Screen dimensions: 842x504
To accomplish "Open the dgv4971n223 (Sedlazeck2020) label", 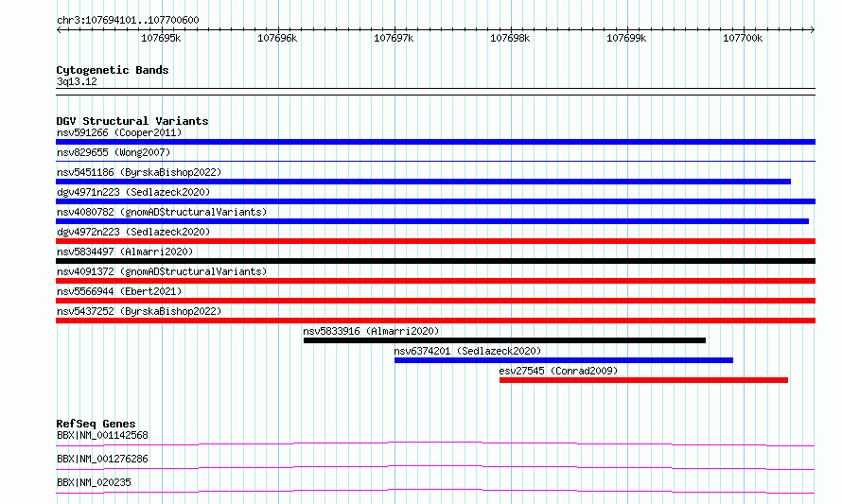I will point(133,192).
